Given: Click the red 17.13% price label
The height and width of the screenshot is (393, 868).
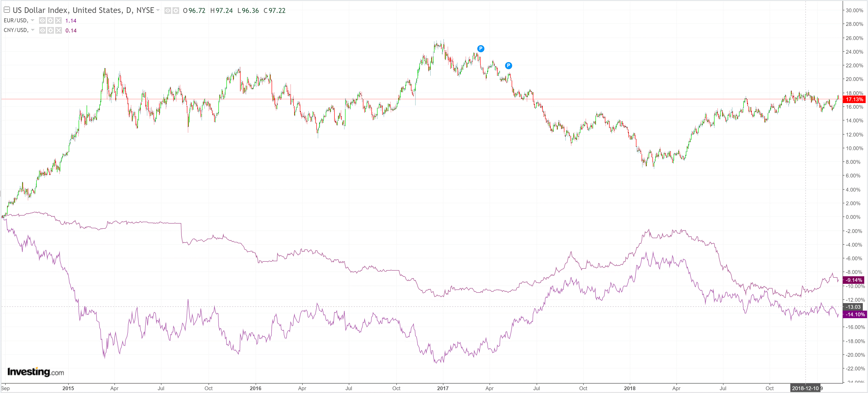Looking at the screenshot, I should pyautogui.click(x=854, y=100).
